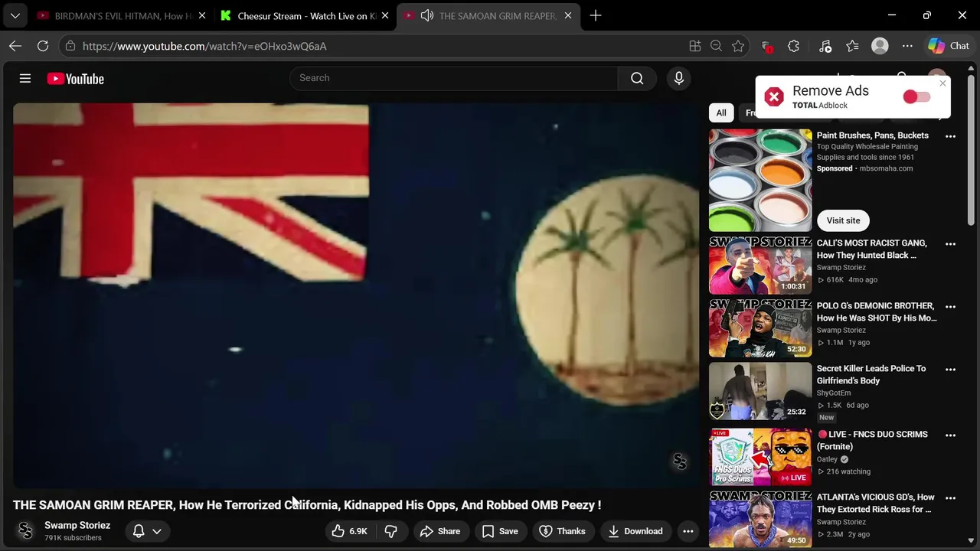The width and height of the screenshot is (980, 551).
Task: Open YouTube guide hamburger menu
Action: 25,78
